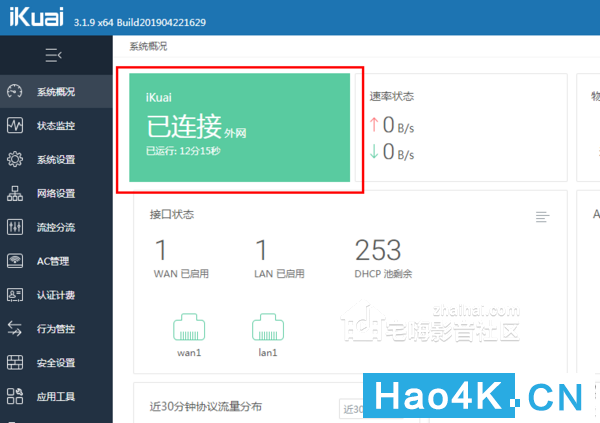Open the 安全设置 menu item

(x=56, y=363)
